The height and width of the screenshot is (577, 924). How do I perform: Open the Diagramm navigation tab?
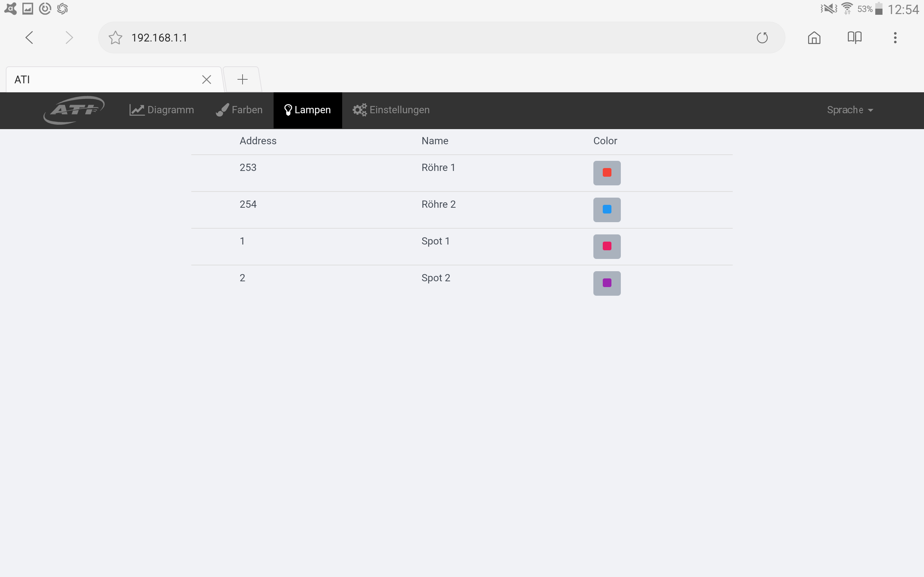161,110
